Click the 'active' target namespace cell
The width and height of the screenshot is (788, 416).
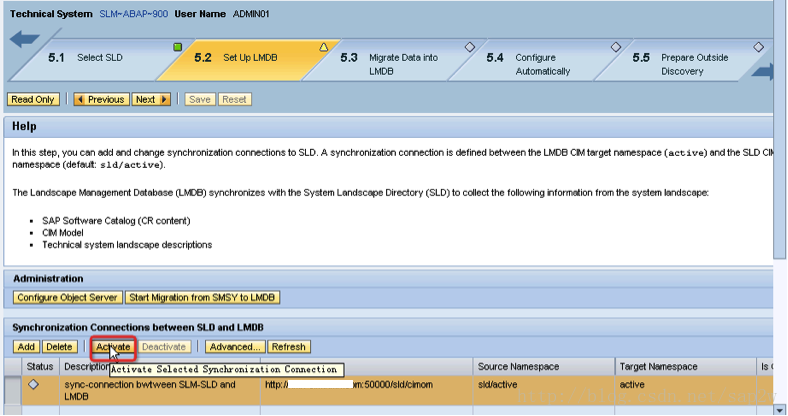[x=632, y=385]
